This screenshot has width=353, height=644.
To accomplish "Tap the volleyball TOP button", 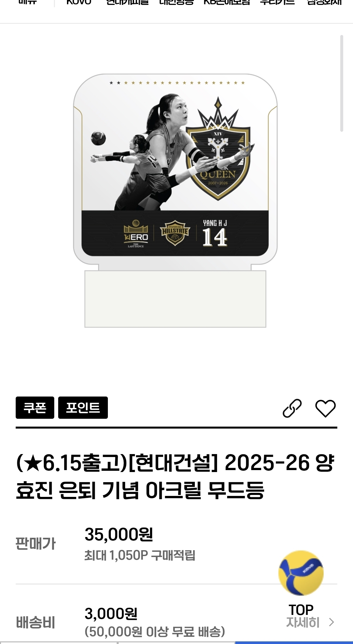I will point(301,583).
